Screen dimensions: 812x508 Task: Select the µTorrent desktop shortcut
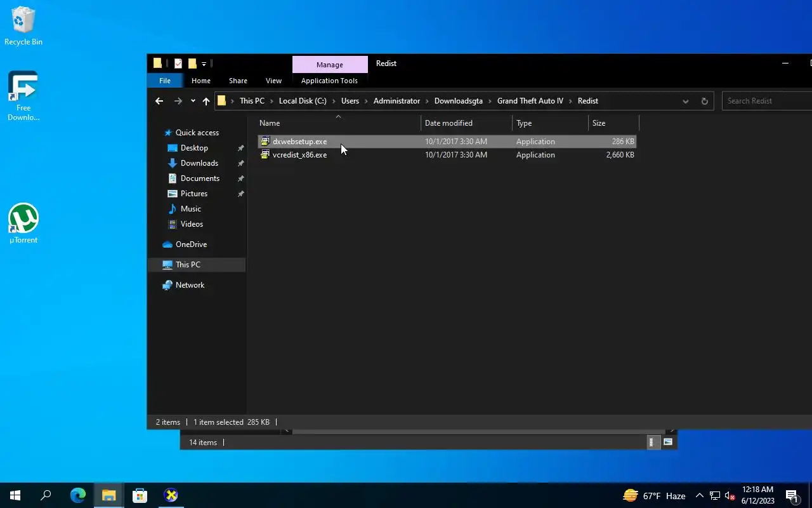pos(23,224)
